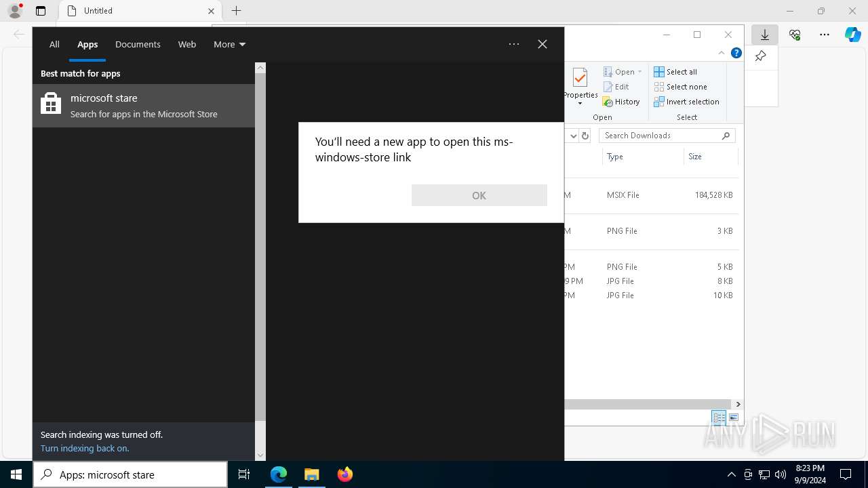Open the microsoft stare search result
This screenshot has height=488, width=868.
[x=144, y=106]
